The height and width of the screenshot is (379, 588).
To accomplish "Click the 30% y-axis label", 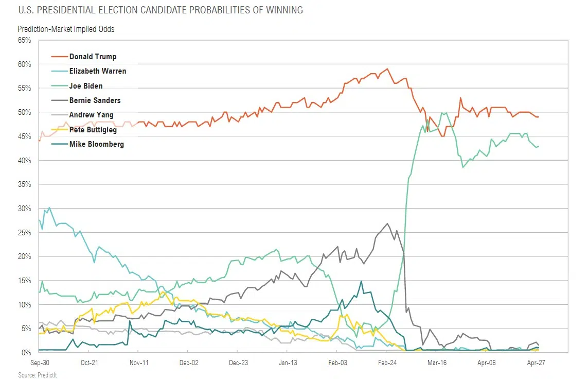I will click(x=25, y=209).
